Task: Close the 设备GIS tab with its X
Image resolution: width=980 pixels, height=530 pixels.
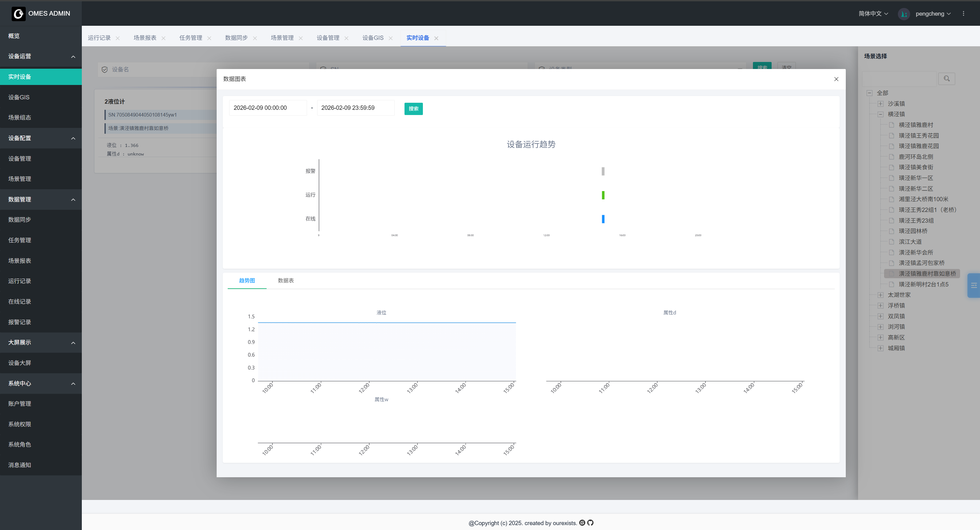Action: coord(390,38)
